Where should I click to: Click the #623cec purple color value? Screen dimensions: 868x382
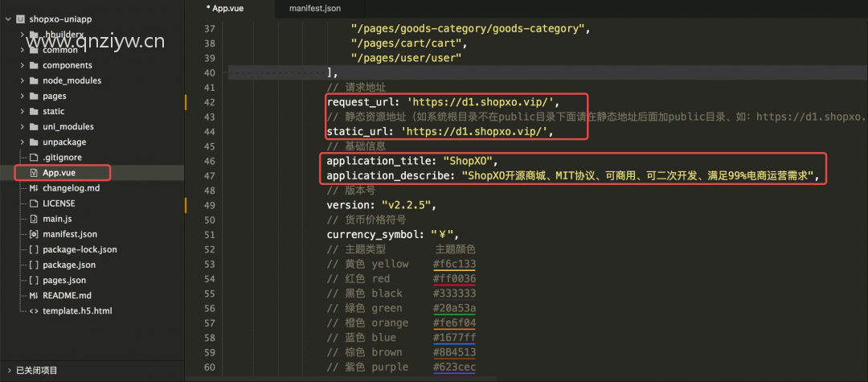tap(454, 367)
